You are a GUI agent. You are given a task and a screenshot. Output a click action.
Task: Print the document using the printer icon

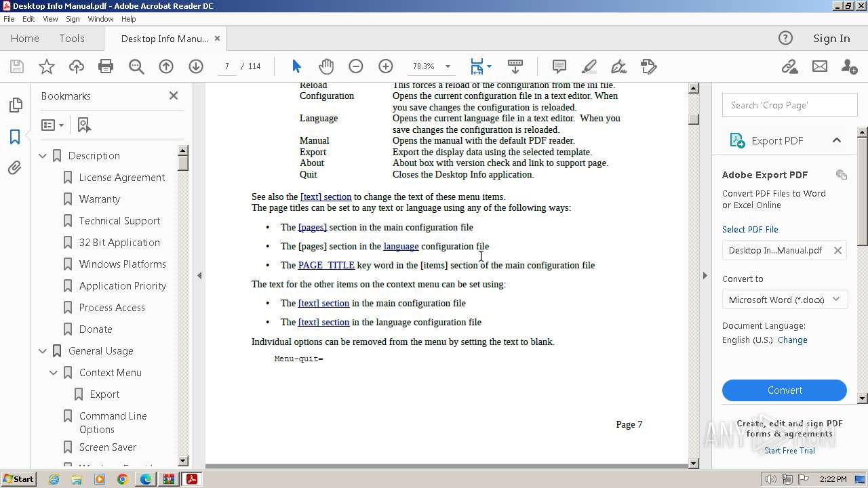coord(106,66)
